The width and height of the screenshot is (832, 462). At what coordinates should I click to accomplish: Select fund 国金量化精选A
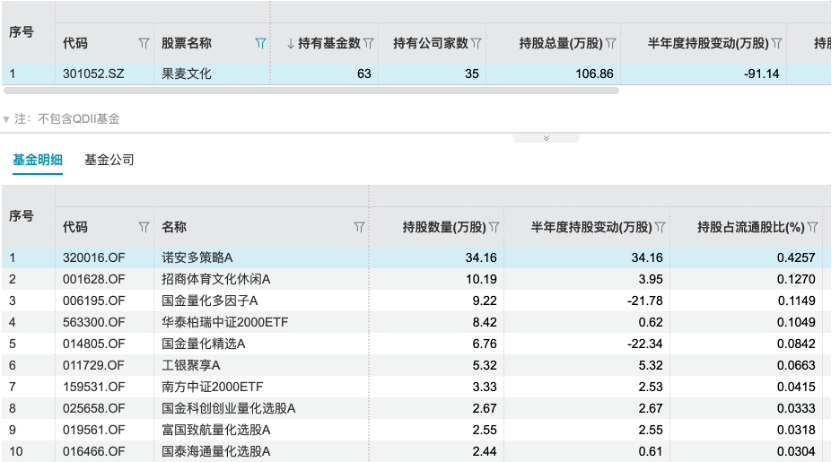[x=203, y=344]
